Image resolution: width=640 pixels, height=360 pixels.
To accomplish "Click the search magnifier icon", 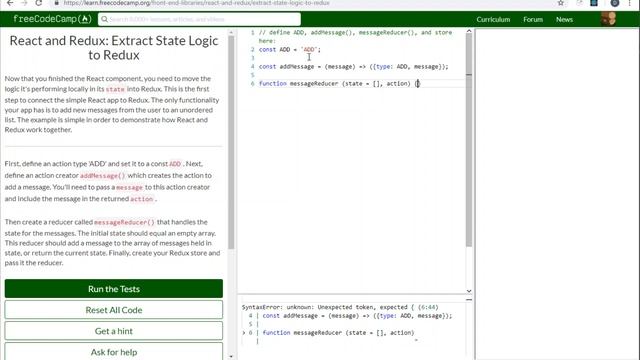I will [104, 19].
